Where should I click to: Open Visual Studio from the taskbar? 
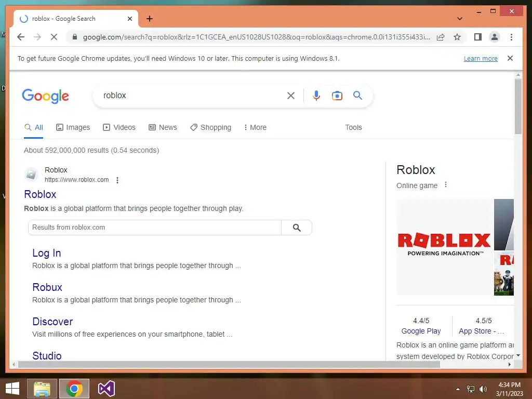(x=106, y=389)
